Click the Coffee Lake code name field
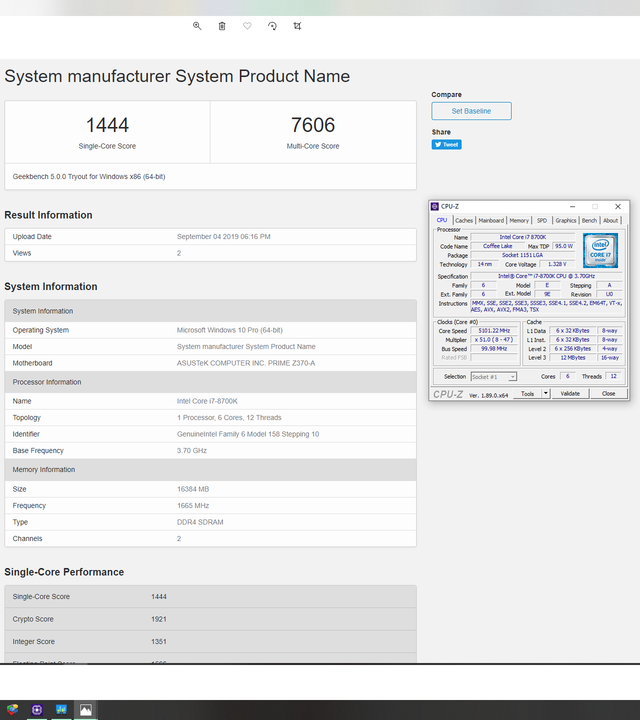This screenshot has height=720, width=640. (x=498, y=246)
